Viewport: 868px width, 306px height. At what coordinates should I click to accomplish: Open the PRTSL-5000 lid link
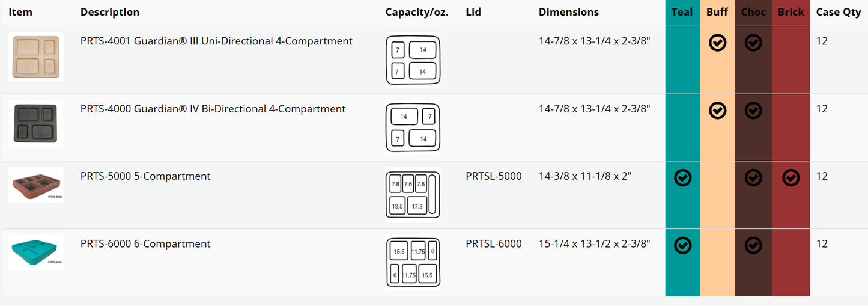click(x=493, y=176)
